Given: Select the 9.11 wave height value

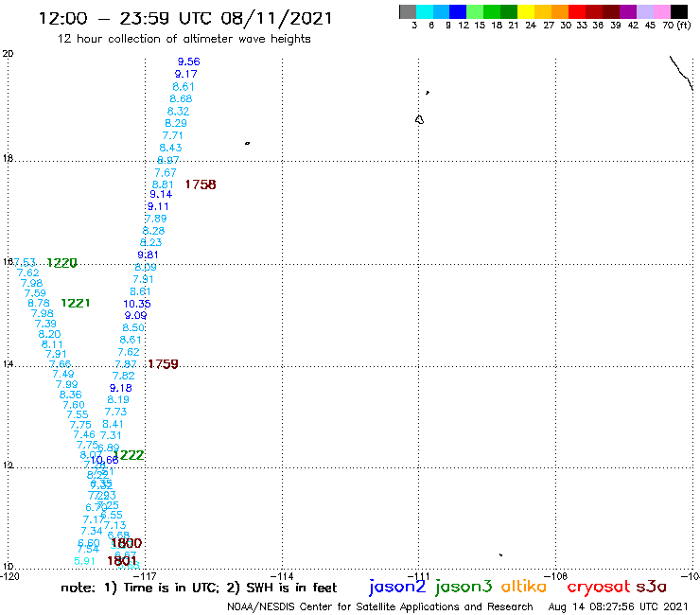Looking at the screenshot, I should tap(158, 207).
